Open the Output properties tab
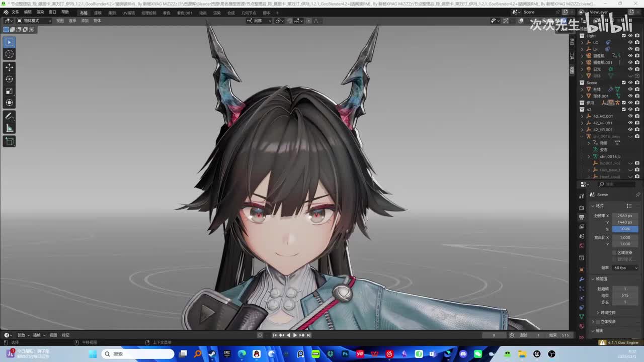Viewport: 644px width, 362px height. pos(582,217)
